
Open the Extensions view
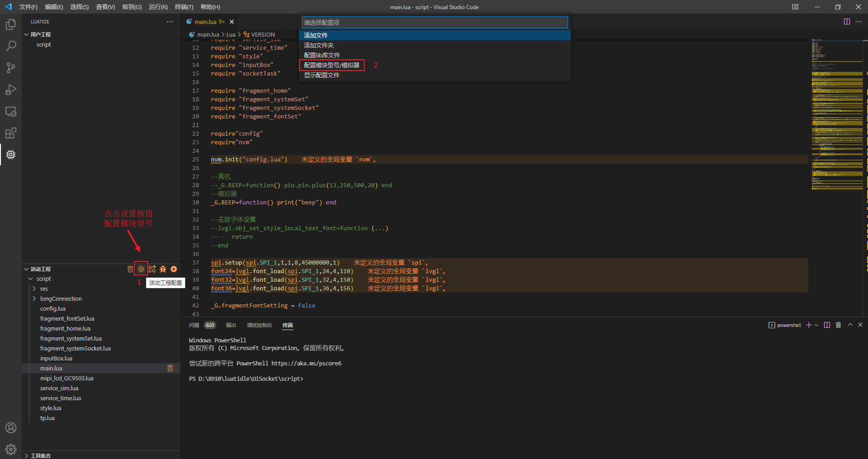(x=11, y=133)
